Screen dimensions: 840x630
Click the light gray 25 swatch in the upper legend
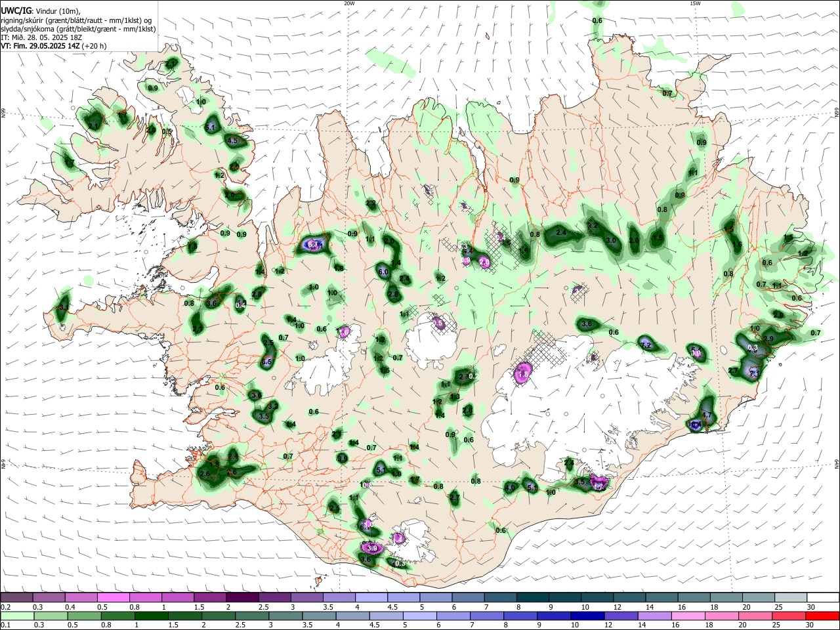tap(791, 597)
